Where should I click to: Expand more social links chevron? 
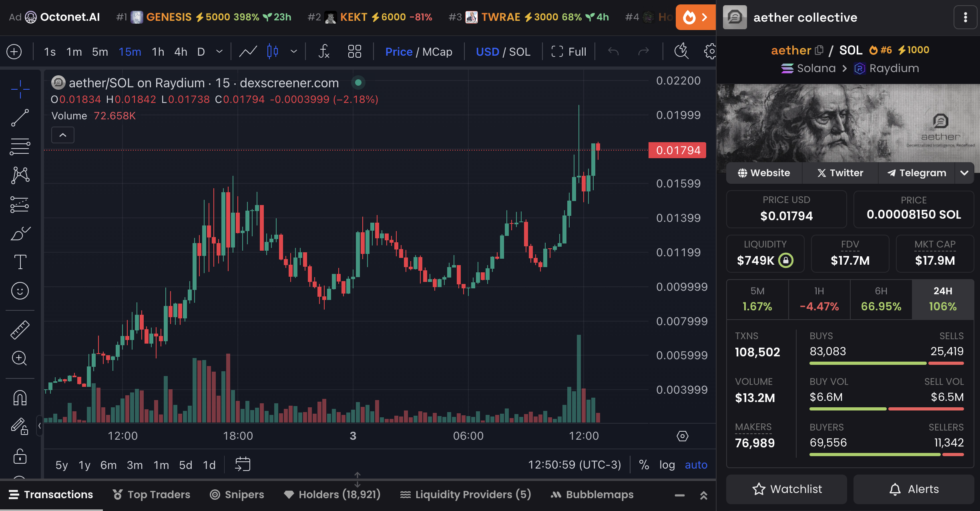[x=964, y=173]
